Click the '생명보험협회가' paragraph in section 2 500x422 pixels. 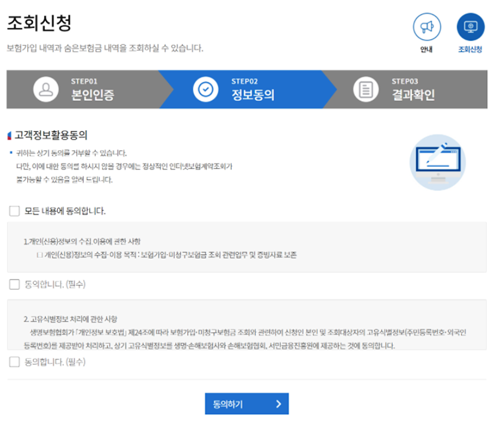[245, 339]
